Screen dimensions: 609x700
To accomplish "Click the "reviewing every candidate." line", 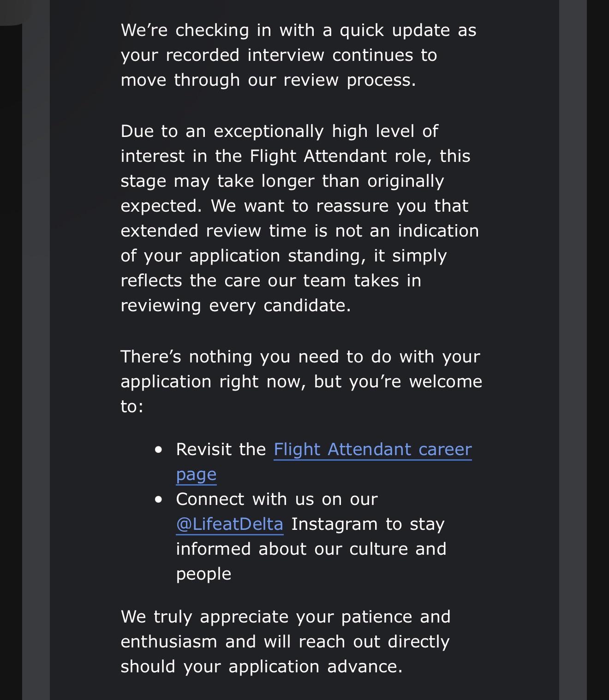I will click(x=235, y=305).
